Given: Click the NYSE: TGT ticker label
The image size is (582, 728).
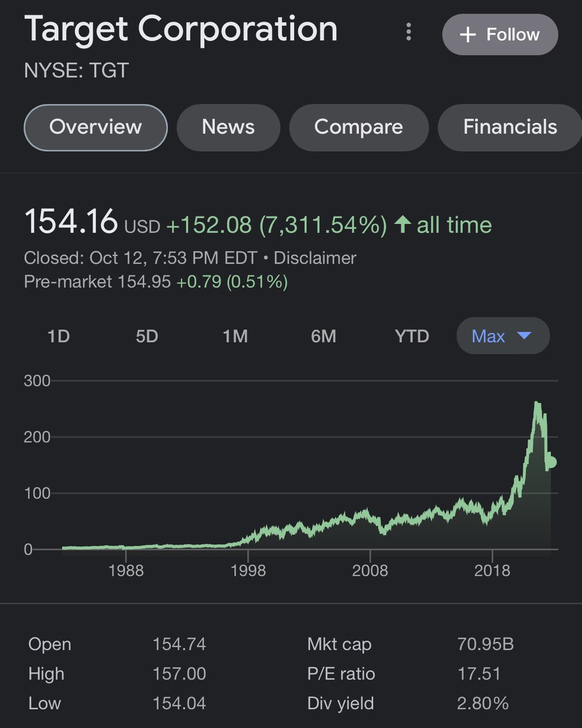Looking at the screenshot, I should pos(76,70).
